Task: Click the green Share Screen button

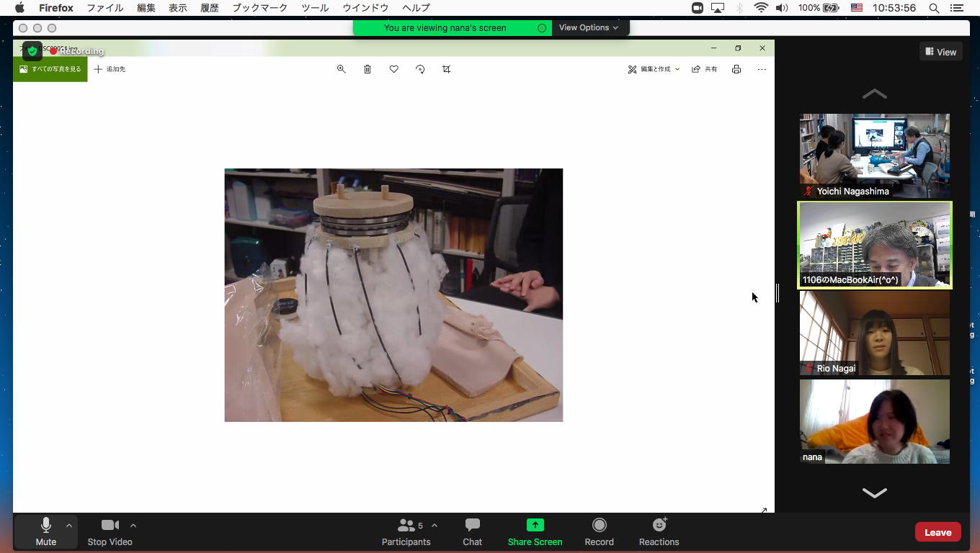Action: click(535, 532)
